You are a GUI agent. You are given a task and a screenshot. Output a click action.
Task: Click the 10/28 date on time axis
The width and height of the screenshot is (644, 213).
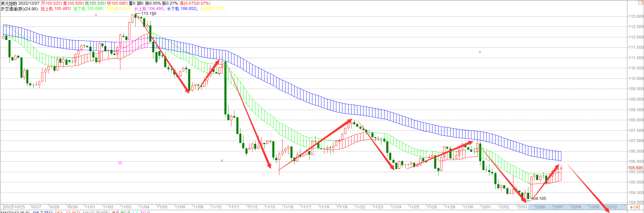pos(54,207)
